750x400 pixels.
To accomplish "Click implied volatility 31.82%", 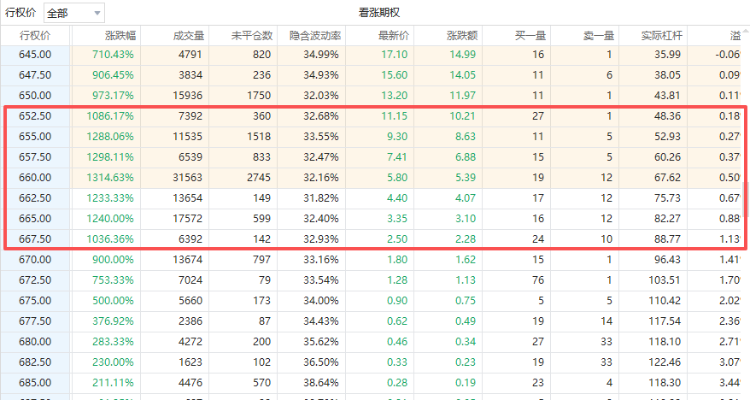I will click(x=321, y=198).
